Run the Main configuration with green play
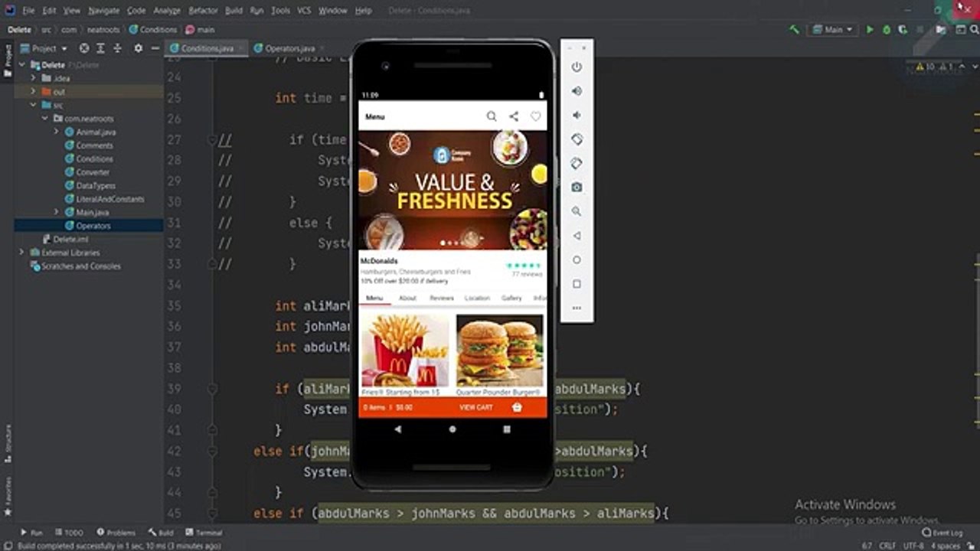Viewport: 980px width, 551px height. click(x=870, y=30)
